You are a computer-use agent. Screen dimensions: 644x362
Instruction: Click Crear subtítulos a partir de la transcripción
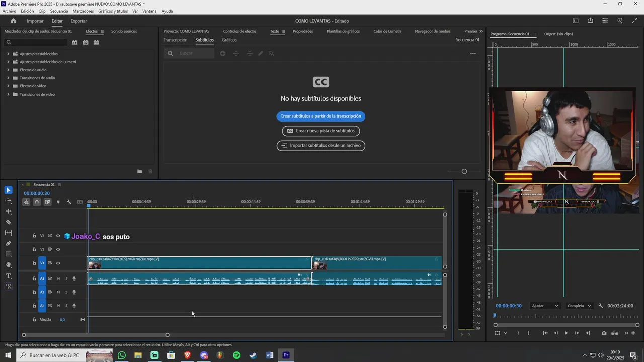[320, 116]
